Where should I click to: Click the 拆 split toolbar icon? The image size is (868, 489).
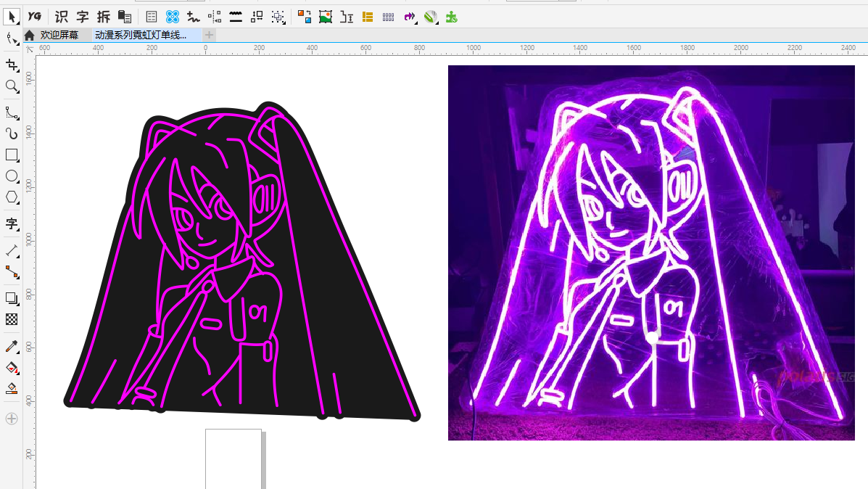[104, 17]
